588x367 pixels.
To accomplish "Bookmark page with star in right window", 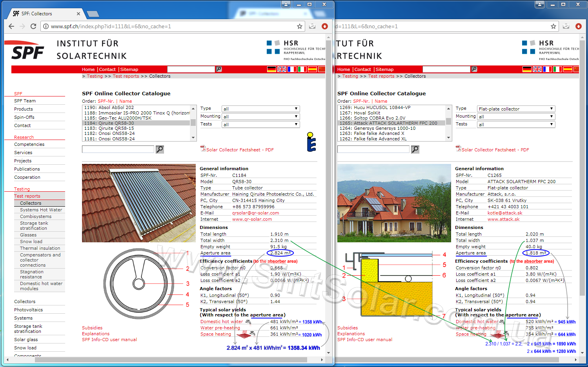I will tap(553, 26).
